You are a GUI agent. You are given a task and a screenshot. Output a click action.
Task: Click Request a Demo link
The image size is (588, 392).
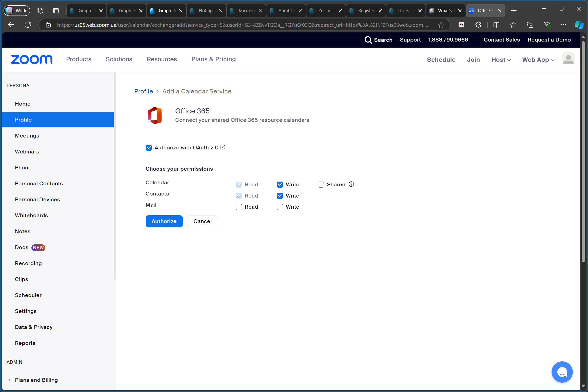(549, 40)
